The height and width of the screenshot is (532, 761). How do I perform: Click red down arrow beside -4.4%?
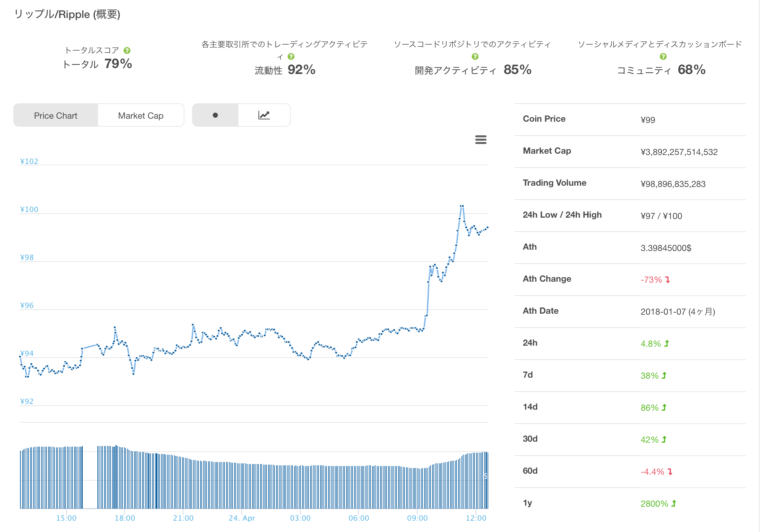click(x=670, y=472)
